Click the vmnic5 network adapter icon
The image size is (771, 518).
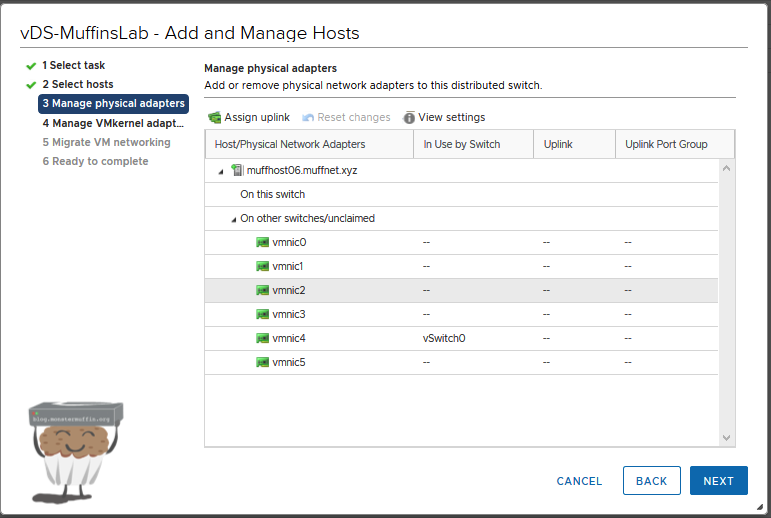pyautogui.click(x=263, y=362)
